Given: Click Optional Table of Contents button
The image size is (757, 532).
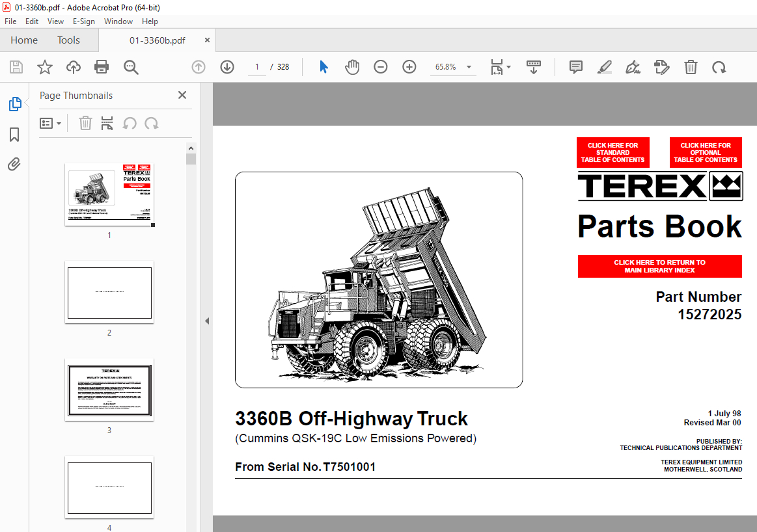Looking at the screenshot, I should [706, 152].
